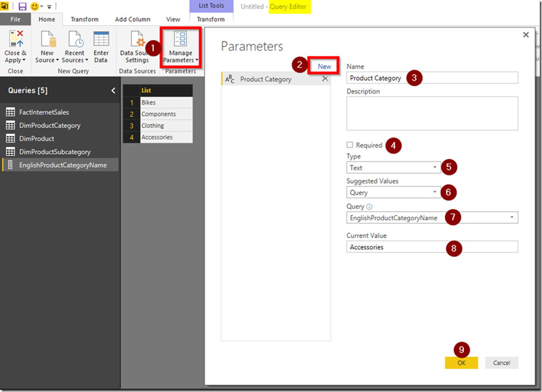Remove Product Category parameter with X icon

(325, 79)
